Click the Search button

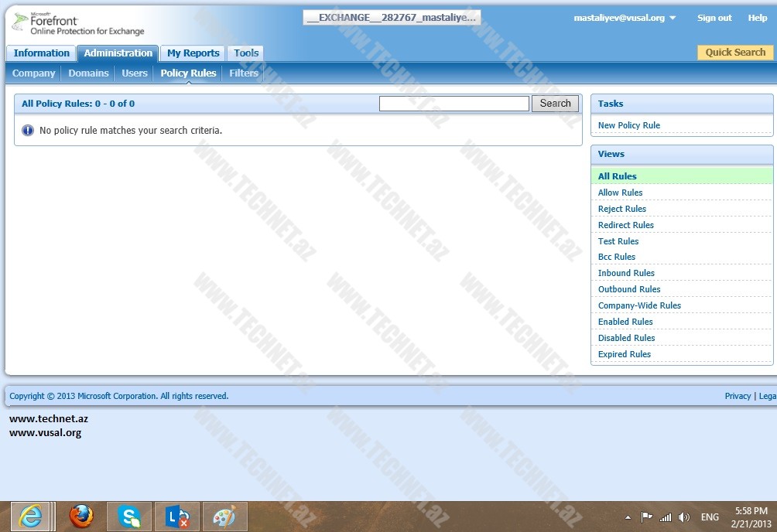(555, 104)
